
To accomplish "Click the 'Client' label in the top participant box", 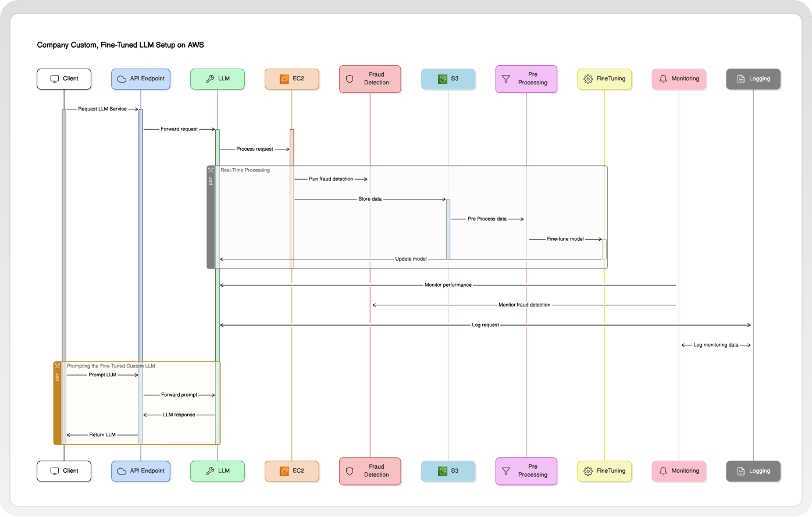I will point(71,79).
